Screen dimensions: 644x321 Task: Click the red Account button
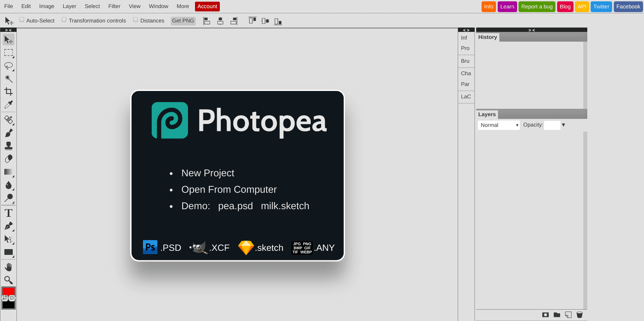click(207, 6)
